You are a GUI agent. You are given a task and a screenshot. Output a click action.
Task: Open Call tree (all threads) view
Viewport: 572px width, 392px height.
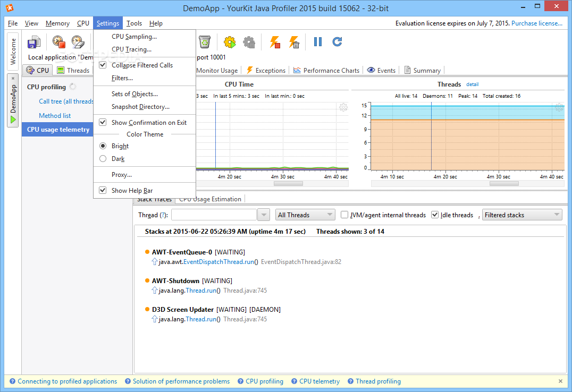(66, 101)
